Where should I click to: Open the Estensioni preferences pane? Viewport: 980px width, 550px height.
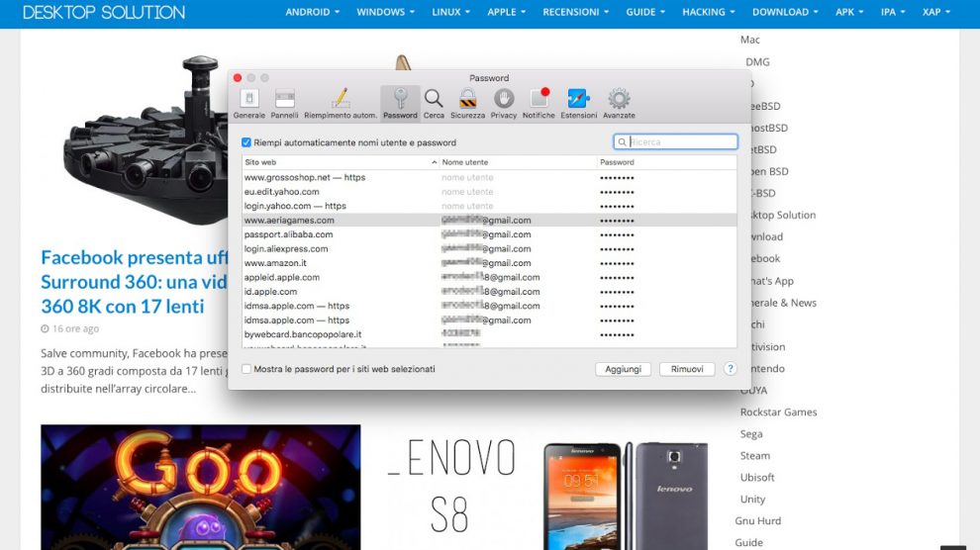[x=579, y=102]
